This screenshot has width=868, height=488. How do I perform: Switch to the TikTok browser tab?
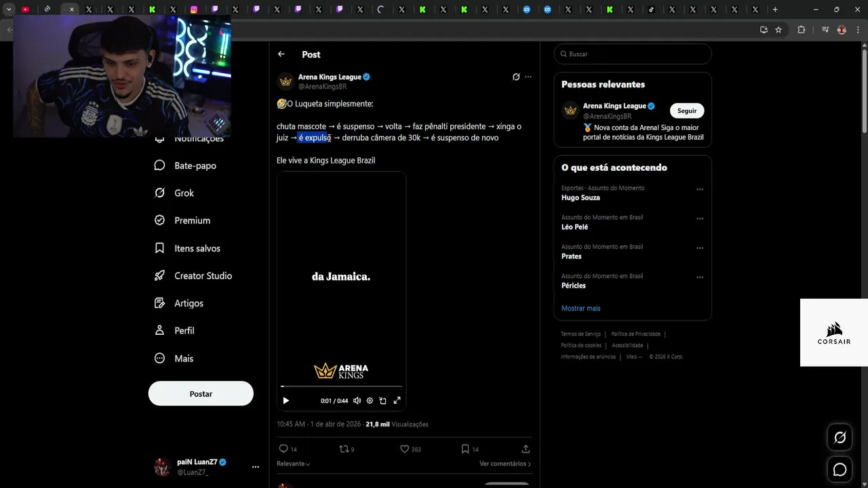coord(651,9)
